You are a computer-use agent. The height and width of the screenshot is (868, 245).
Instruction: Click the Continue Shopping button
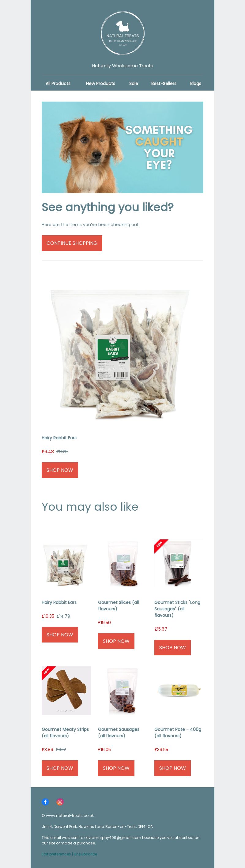72,243
